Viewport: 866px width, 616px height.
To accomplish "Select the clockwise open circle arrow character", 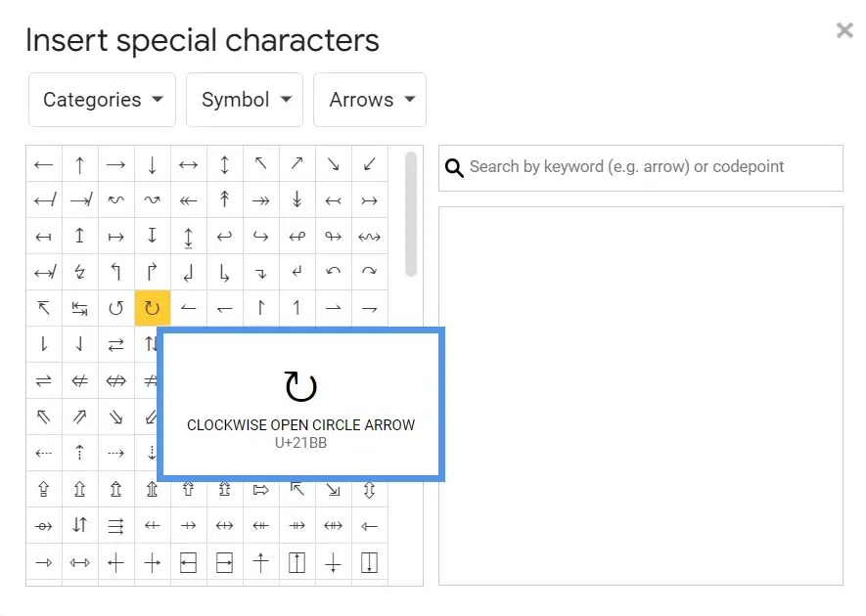I will (152, 308).
